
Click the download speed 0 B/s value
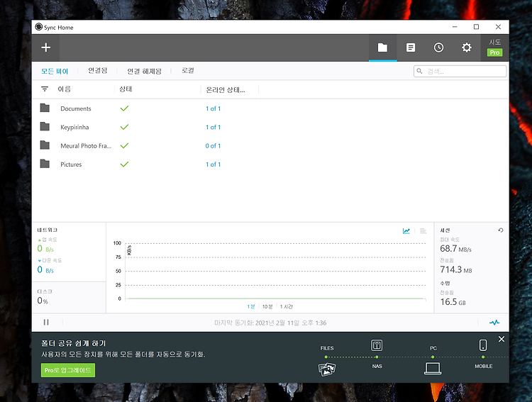point(45,270)
